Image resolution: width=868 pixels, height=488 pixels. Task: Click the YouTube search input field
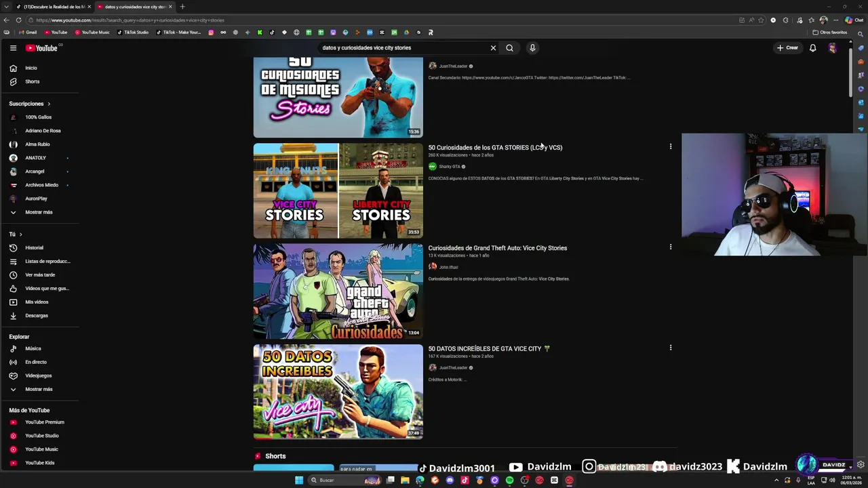point(403,48)
